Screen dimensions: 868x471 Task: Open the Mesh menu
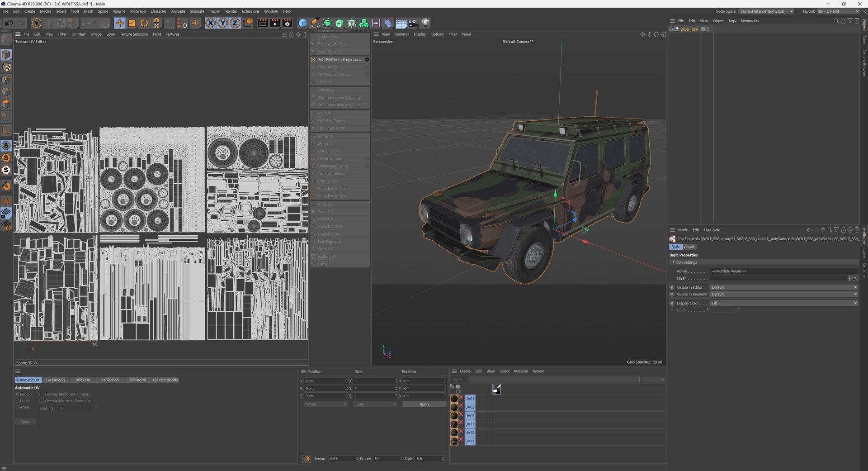[89, 11]
